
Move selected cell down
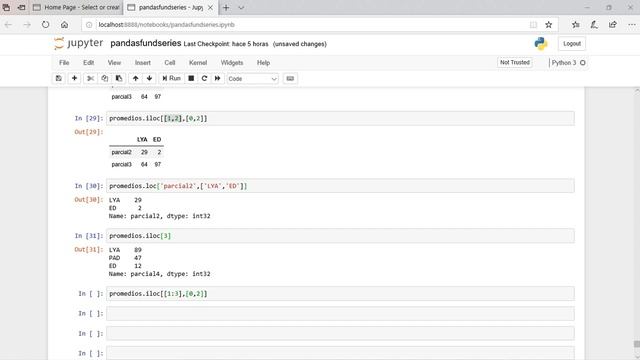pyautogui.click(x=149, y=78)
